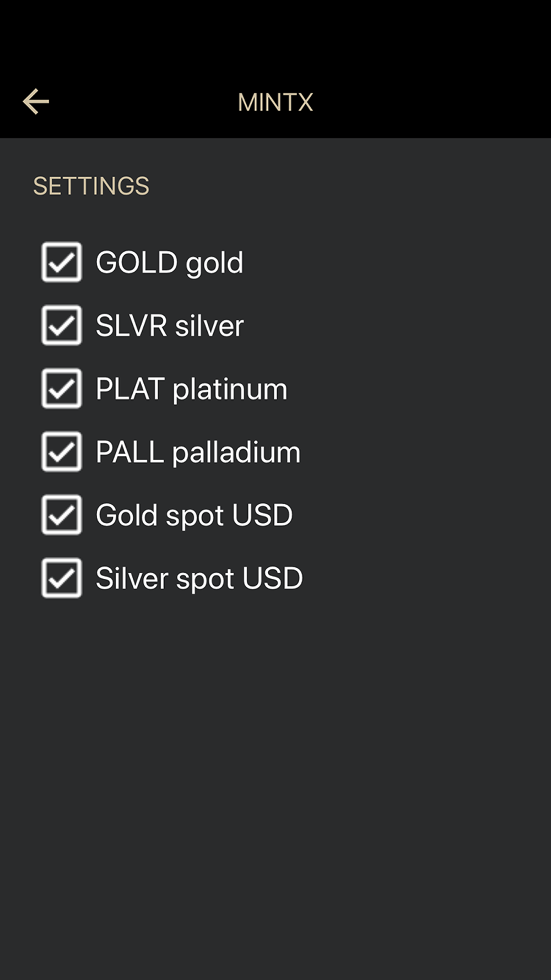The width and height of the screenshot is (551, 980).
Task: Uncheck the Silver spot USD checkbox
Action: (62, 578)
